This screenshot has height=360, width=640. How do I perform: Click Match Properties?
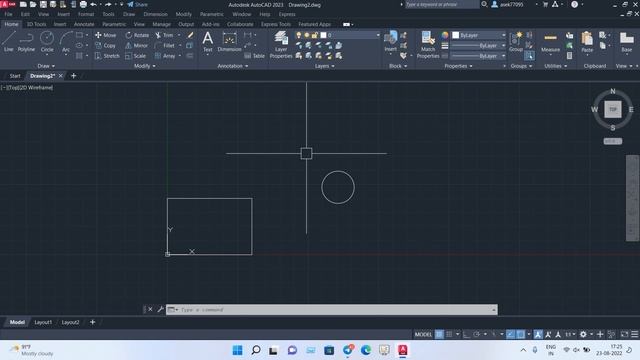[428, 44]
